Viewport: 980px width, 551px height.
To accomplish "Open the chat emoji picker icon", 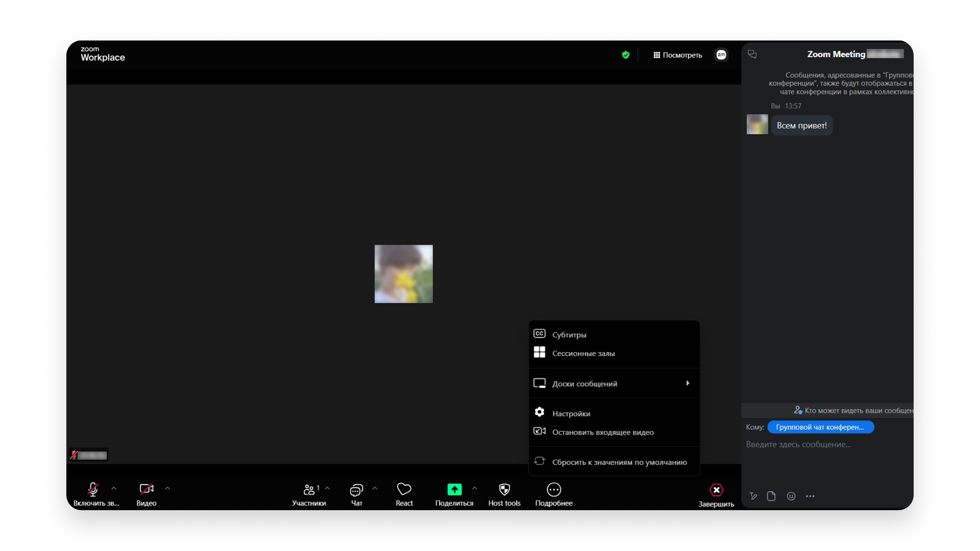I will coord(791,496).
